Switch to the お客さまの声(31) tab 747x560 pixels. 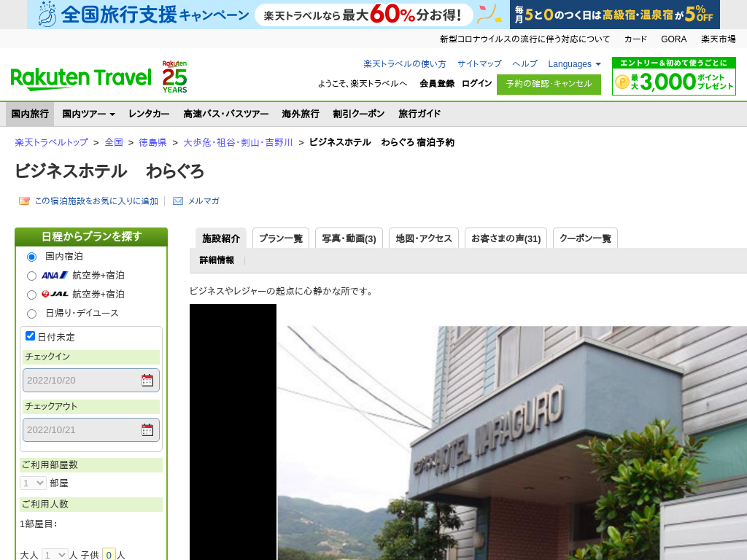point(506,238)
